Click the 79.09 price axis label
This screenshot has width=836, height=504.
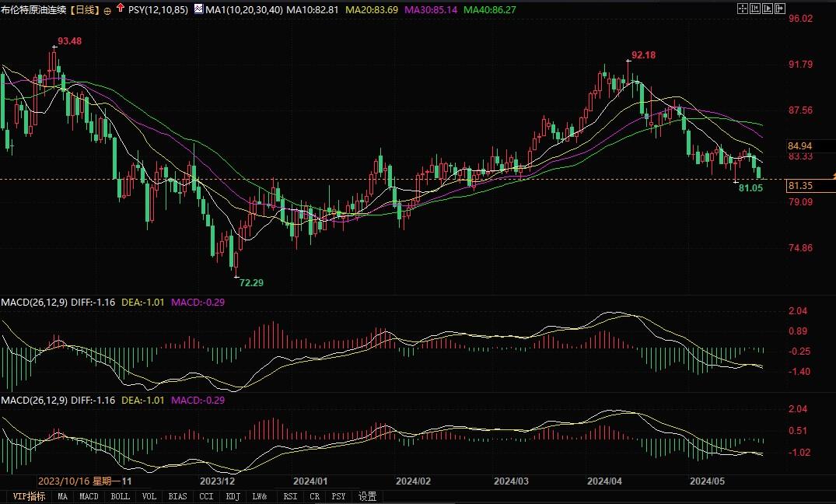click(x=801, y=201)
